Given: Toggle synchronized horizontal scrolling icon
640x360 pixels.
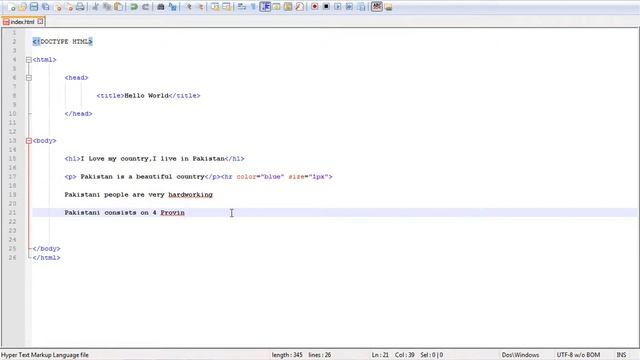Looking at the screenshot, I should coord(226,7).
